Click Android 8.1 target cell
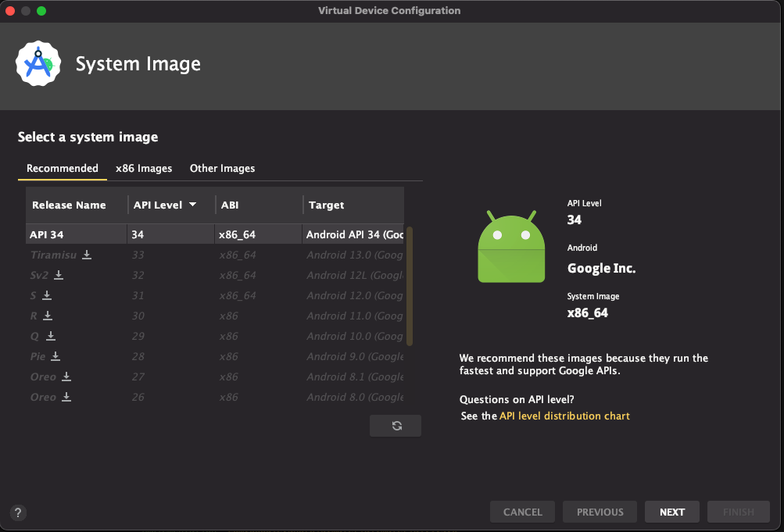Screen dimensions: 784x532 pos(355,377)
